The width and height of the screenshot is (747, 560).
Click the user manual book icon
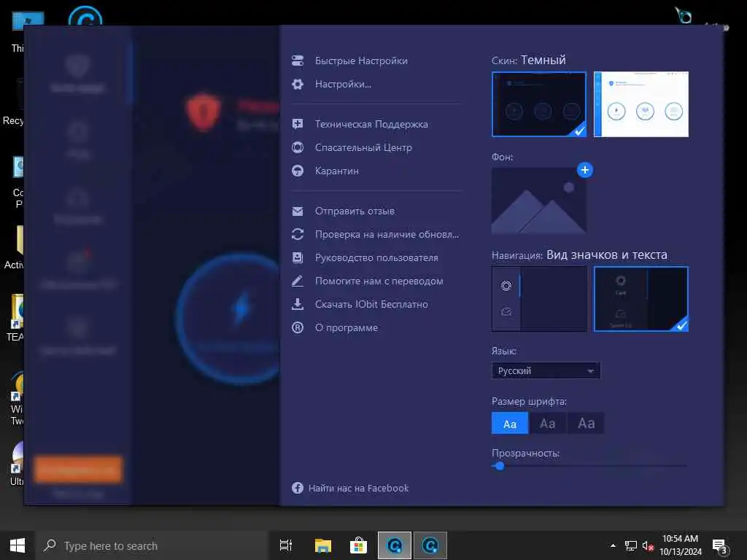click(x=298, y=257)
